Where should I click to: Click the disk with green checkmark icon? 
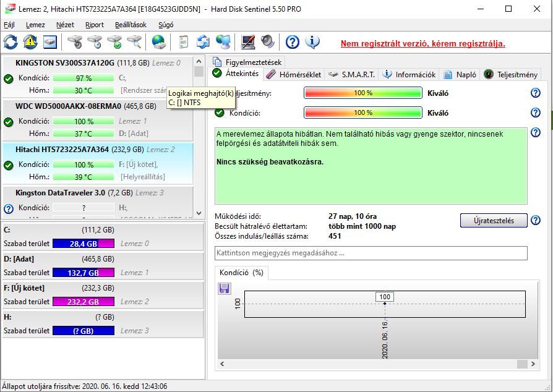[x=114, y=42]
